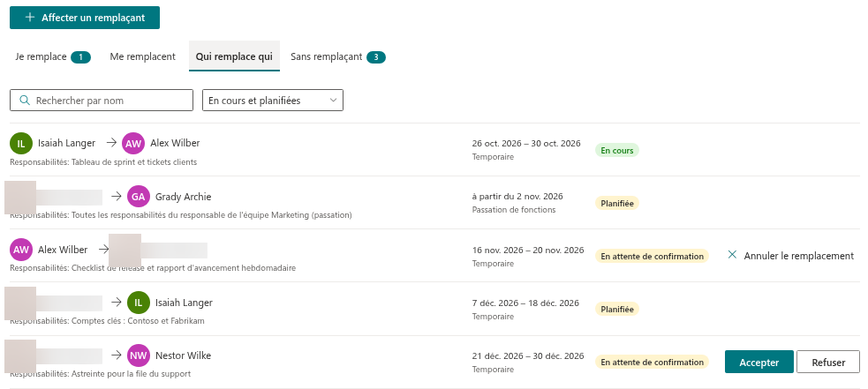The height and width of the screenshot is (389, 868).
Task: Click En attente de confirmation badge in Nestor Wilke row
Action: 653,362
